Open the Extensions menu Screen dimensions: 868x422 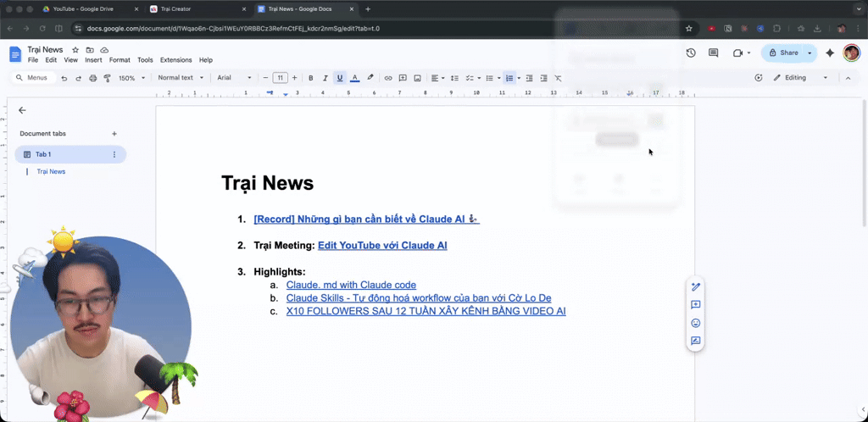(x=176, y=59)
